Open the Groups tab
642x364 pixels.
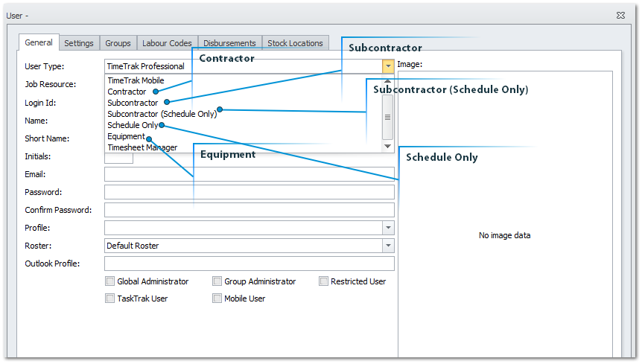point(118,43)
